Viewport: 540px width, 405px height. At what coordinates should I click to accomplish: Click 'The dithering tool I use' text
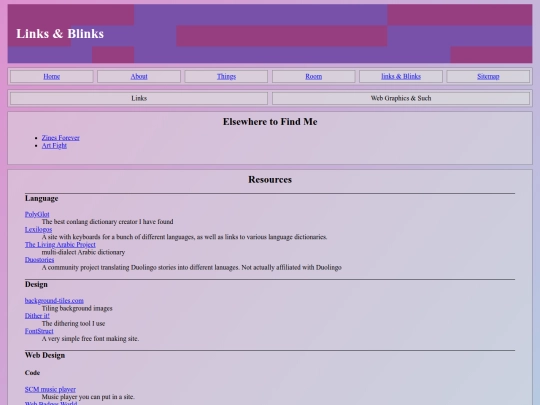(x=73, y=323)
